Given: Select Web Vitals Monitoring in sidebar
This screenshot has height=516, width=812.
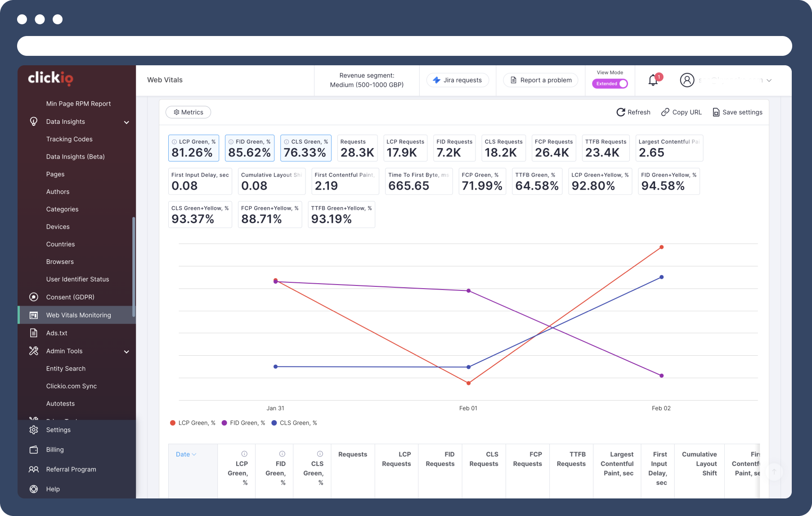Looking at the screenshot, I should click(78, 315).
